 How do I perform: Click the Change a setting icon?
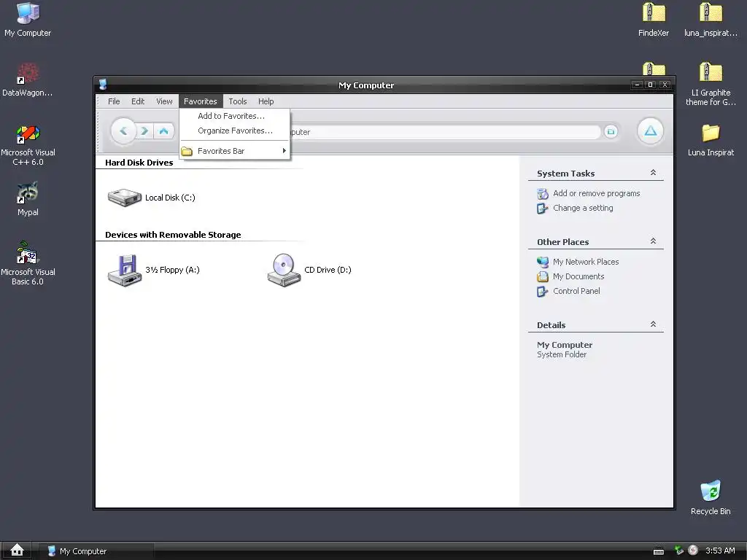pos(543,209)
